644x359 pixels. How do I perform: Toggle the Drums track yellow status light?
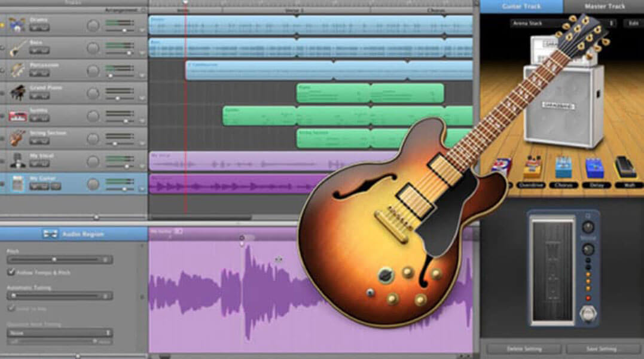click(2, 26)
